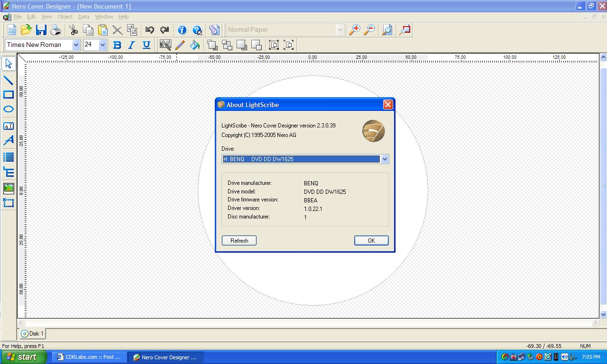Switch to CDRLabs.com taskbar window

[x=89, y=357]
